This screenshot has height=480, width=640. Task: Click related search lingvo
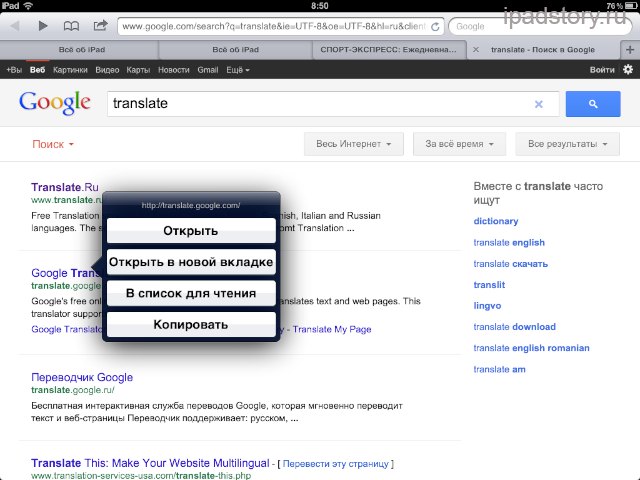(487, 306)
